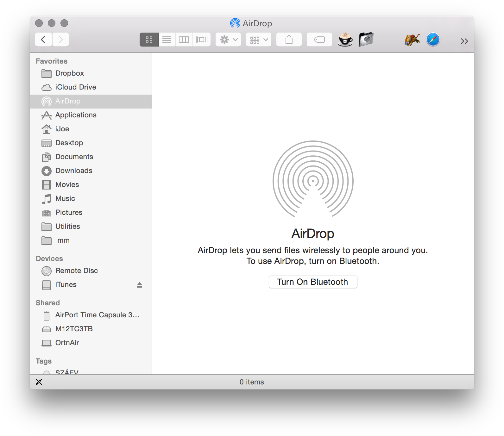Open Music in the sidebar
Image resolution: width=504 pixels, height=436 pixels.
pos(91,199)
